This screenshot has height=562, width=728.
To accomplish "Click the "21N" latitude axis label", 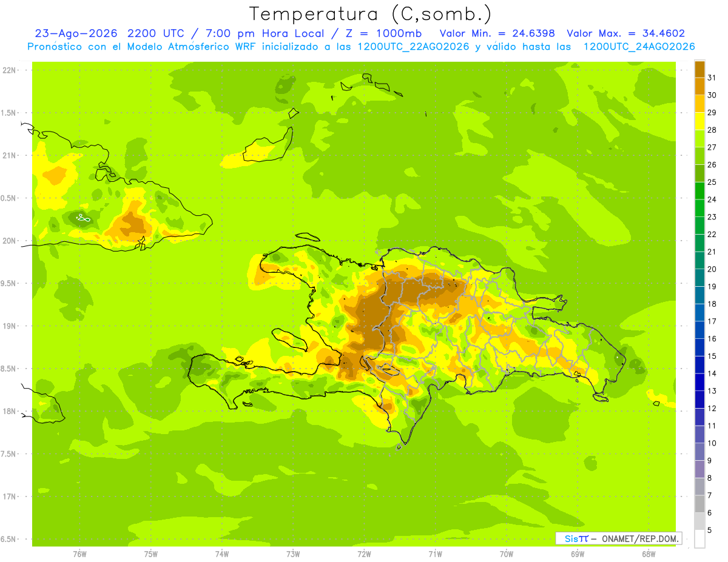I will click(9, 156).
